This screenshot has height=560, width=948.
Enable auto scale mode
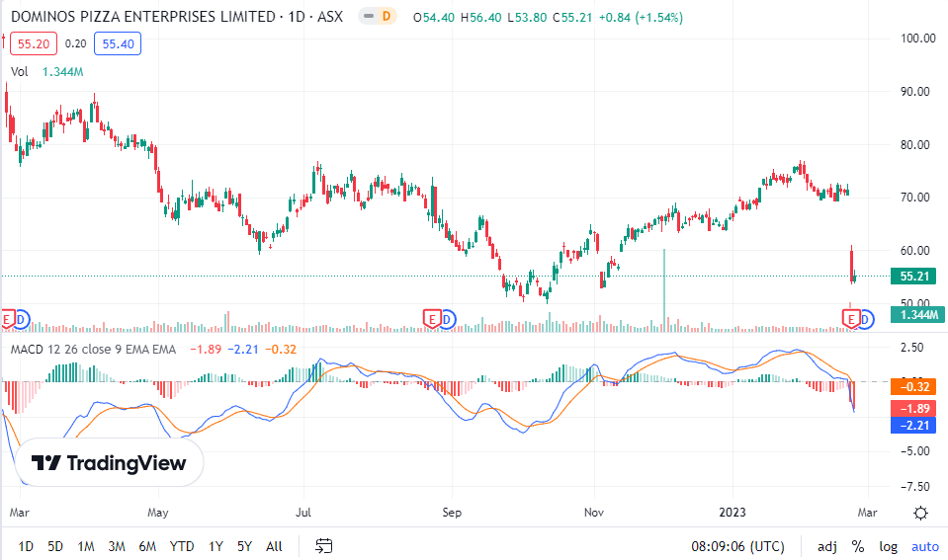[x=925, y=546]
